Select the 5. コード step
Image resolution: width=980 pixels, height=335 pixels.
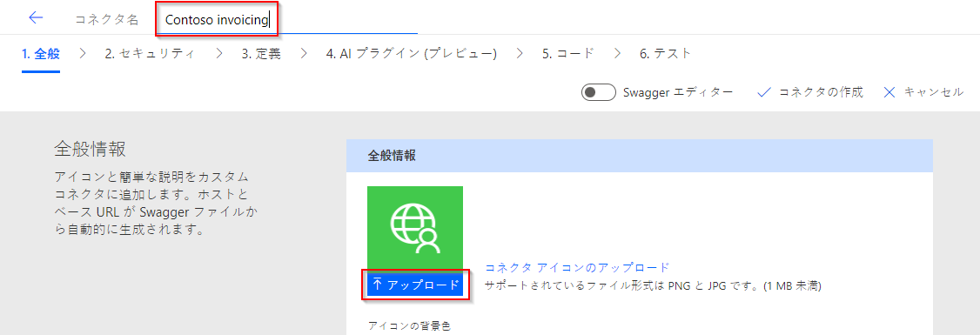[x=568, y=54]
